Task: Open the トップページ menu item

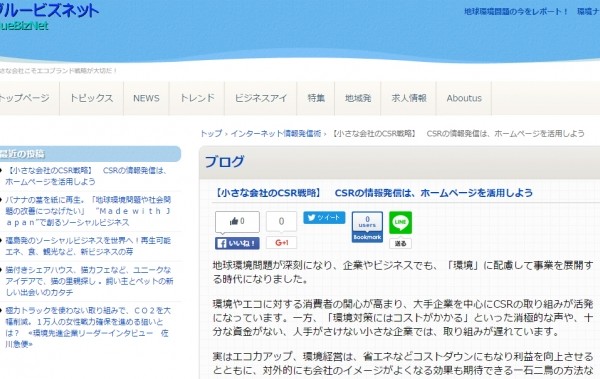Action: [x=24, y=98]
